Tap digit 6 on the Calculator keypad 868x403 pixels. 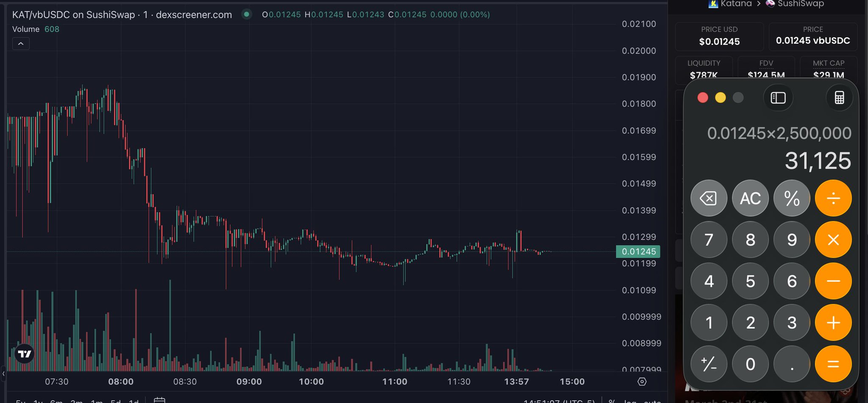click(x=792, y=281)
